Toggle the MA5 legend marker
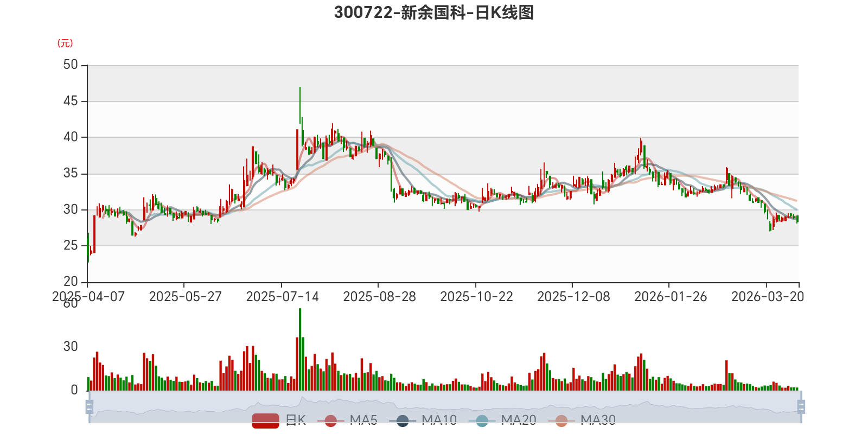868x434 pixels. tap(331, 420)
